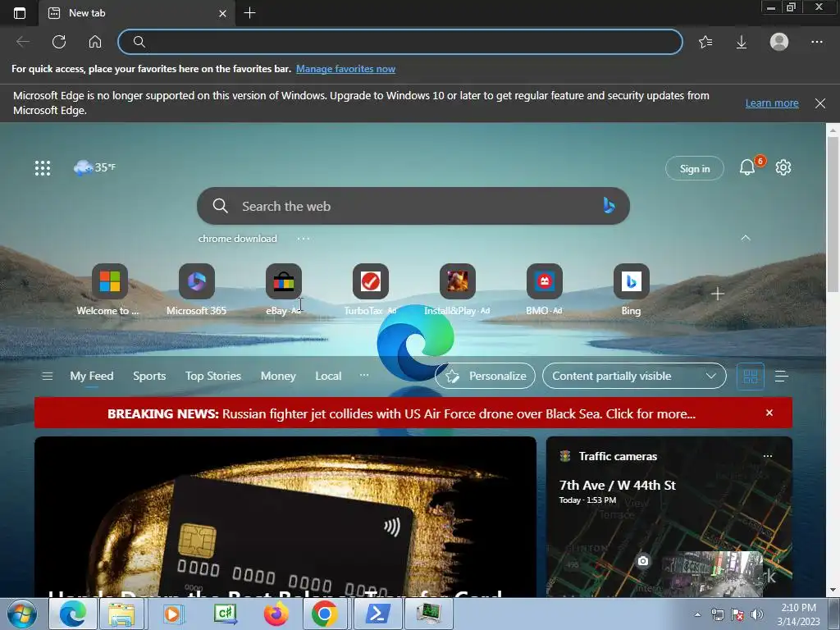Go to the Home page icon
The width and height of the screenshot is (840, 630).
95,42
